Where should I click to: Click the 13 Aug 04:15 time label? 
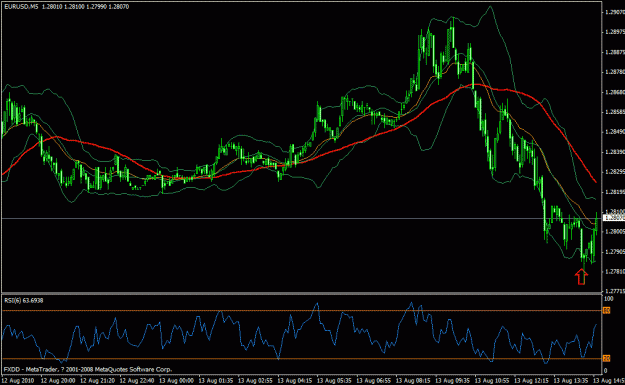tap(295, 381)
